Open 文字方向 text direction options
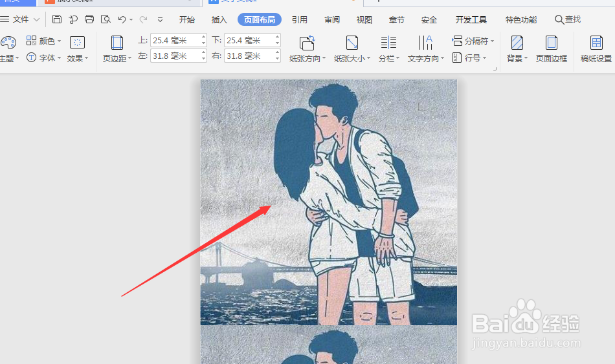 click(x=425, y=49)
